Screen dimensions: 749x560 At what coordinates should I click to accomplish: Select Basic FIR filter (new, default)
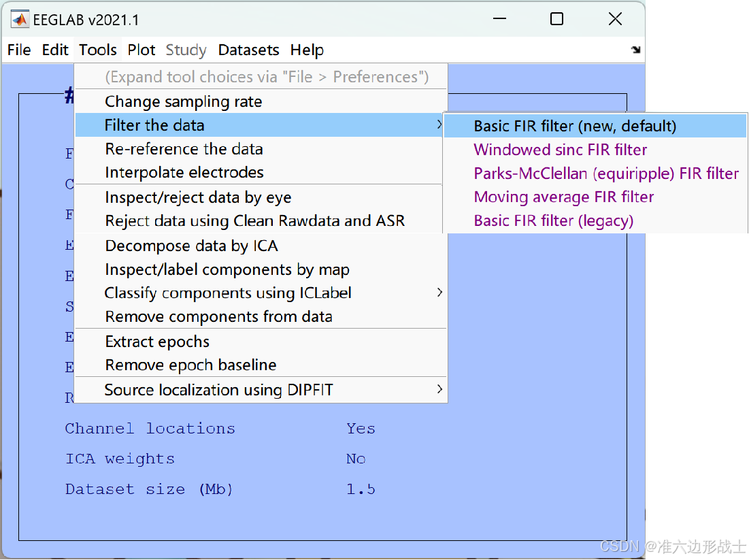click(x=595, y=126)
